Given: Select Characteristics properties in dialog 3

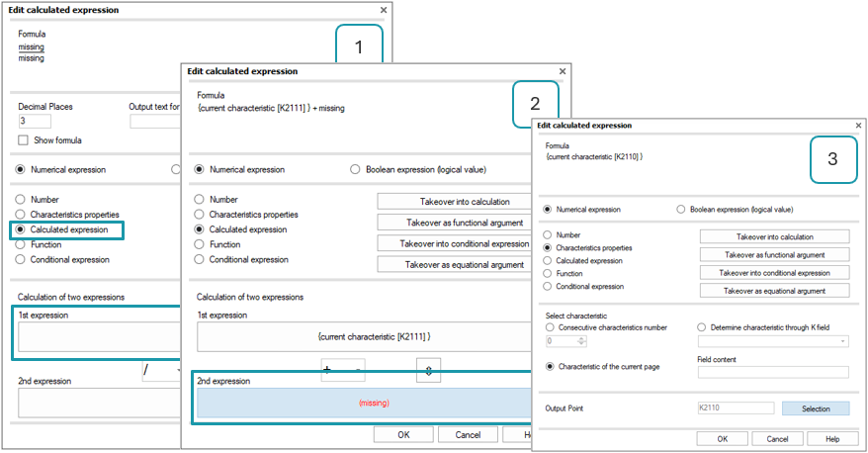Looking at the screenshot, I should tap(547, 248).
